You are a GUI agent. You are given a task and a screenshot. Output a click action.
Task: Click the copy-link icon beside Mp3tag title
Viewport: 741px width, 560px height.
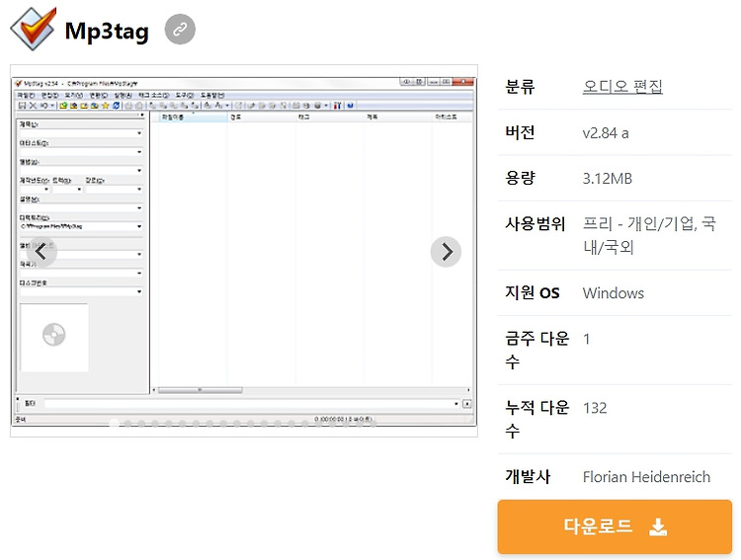tap(180, 30)
